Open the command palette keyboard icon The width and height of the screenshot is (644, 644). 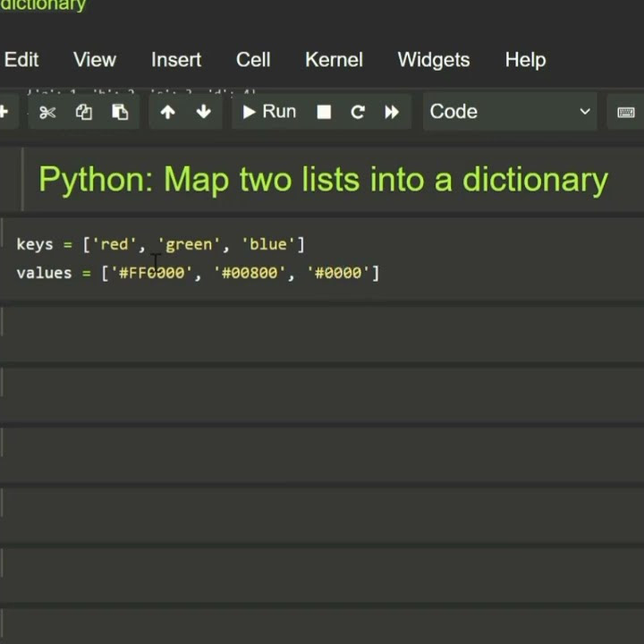coord(625,112)
